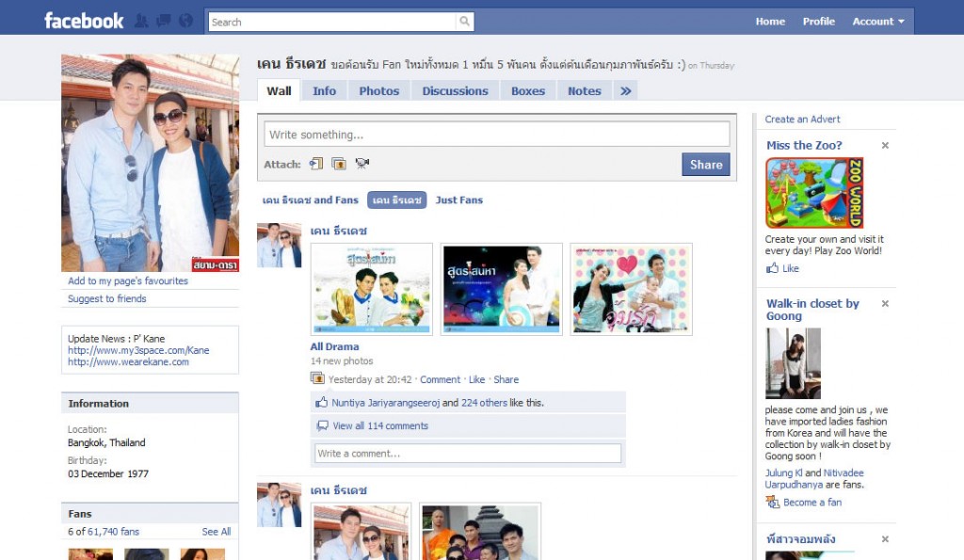
Task: Open the page profile picture
Action: tap(150, 163)
